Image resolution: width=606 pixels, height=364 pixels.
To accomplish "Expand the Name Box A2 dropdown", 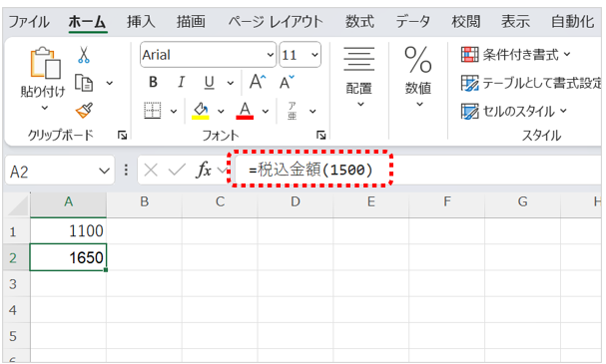I will coord(104,171).
